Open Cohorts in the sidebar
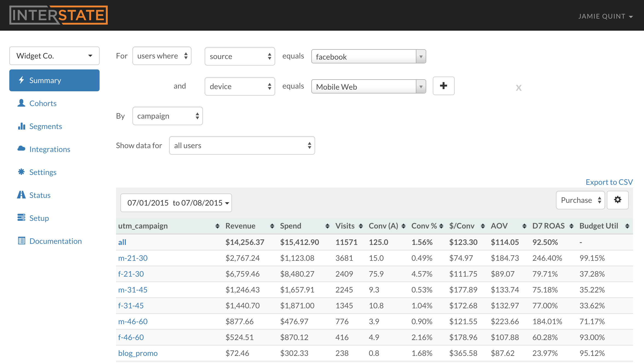644x363 pixels. [x=43, y=103]
